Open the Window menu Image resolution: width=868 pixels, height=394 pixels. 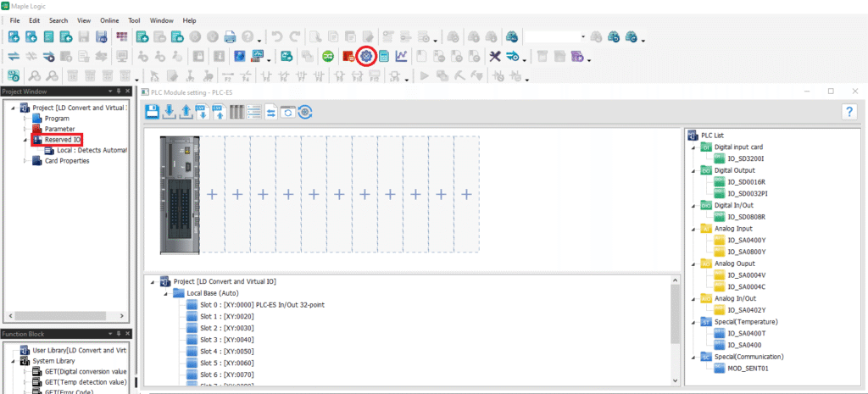[162, 20]
